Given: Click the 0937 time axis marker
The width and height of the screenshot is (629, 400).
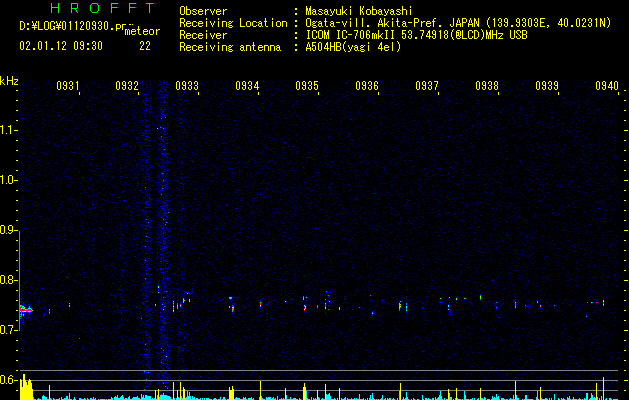Looking at the screenshot, I should pos(427,86).
